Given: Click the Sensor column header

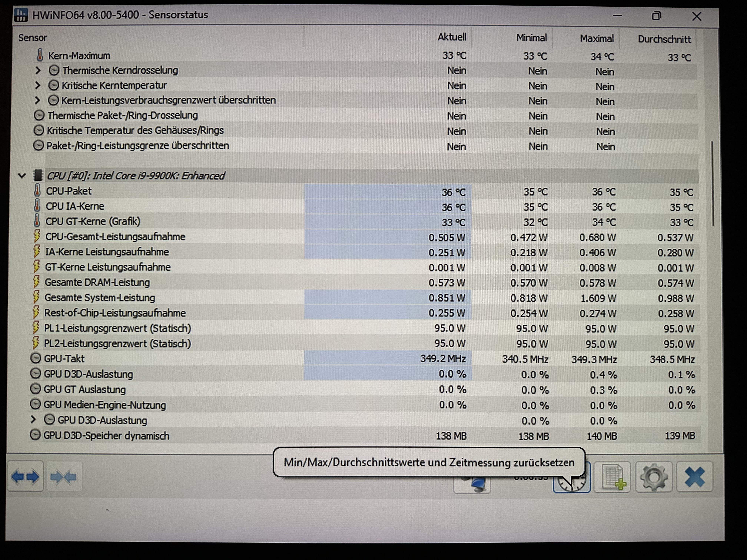Looking at the screenshot, I should (32, 37).
